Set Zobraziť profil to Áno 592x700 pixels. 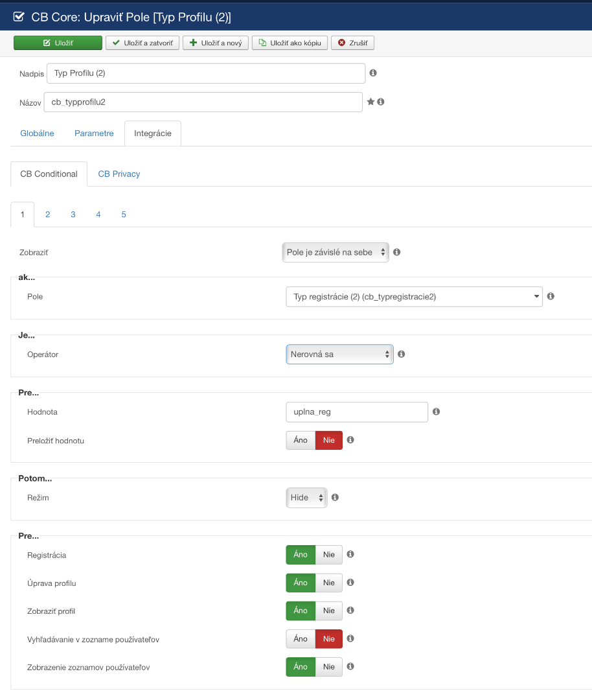click(x=301, y=611)
